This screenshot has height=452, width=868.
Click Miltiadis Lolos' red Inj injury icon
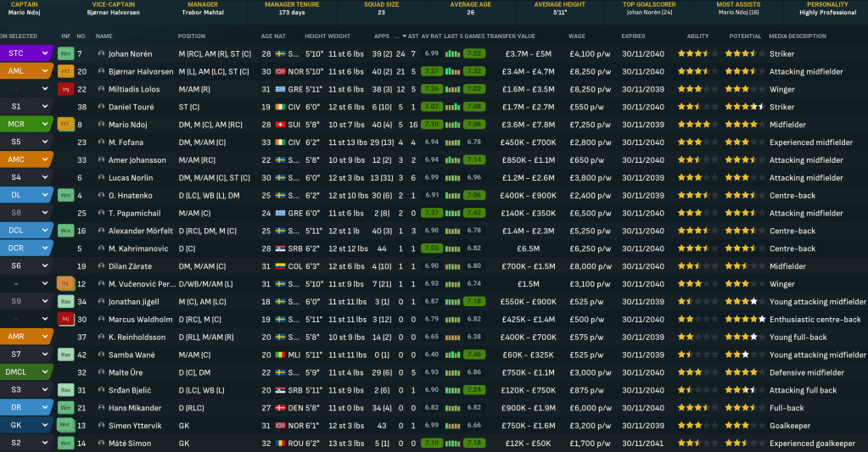(x=65, y=89)
